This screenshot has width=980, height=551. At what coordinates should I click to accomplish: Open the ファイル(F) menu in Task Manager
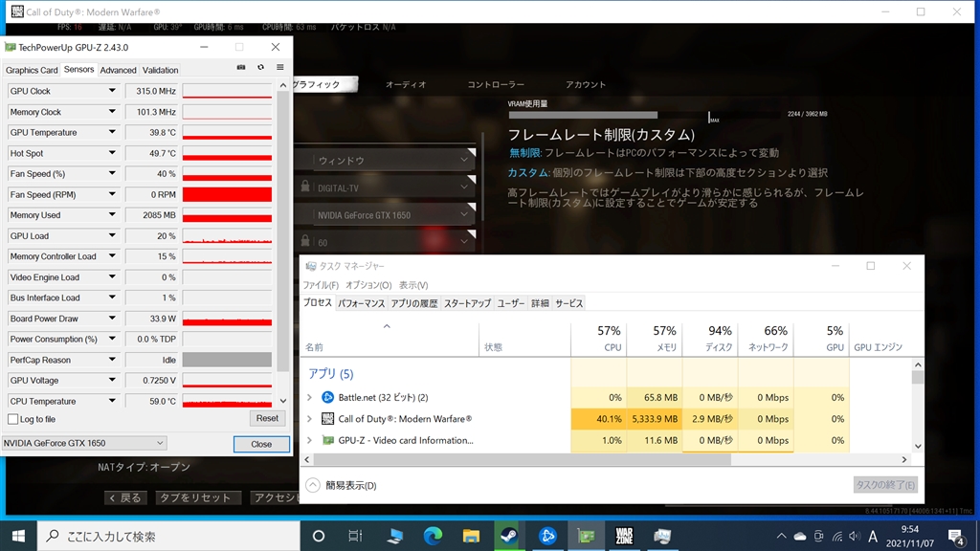[x=321, y=285]
